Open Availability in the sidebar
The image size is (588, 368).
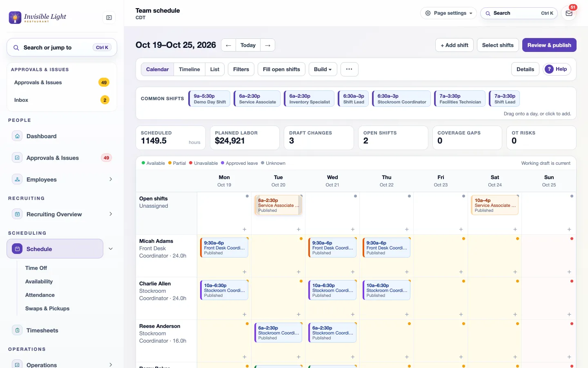(39, 281)
